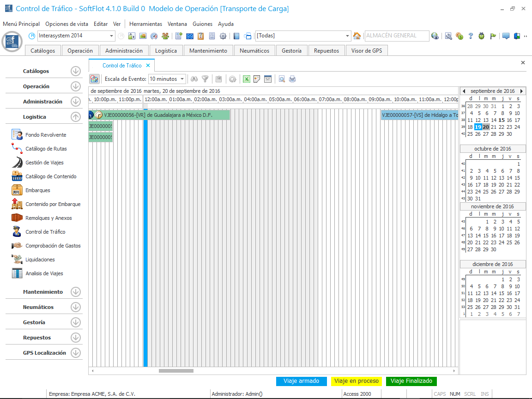Image resolution: width=532 pixels, height=399 pixels.
Task: Click the print icon in toolbar
Action: [x=292, y=79]
